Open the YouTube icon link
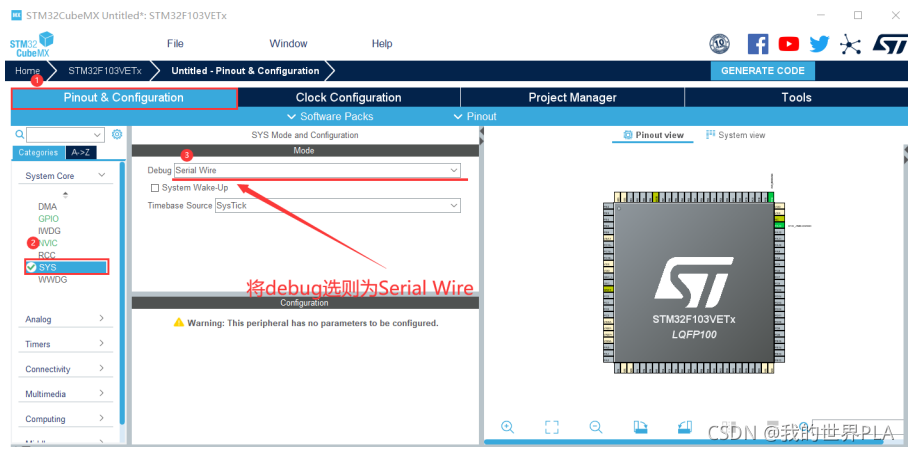This screenshot has height=451, width=910. (789, 44)
